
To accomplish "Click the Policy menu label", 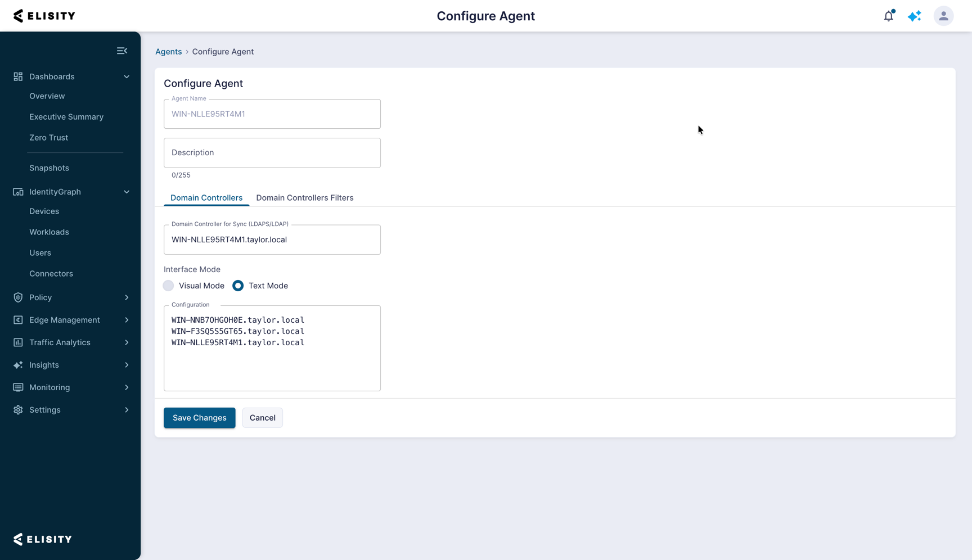I will click(40, 297).
